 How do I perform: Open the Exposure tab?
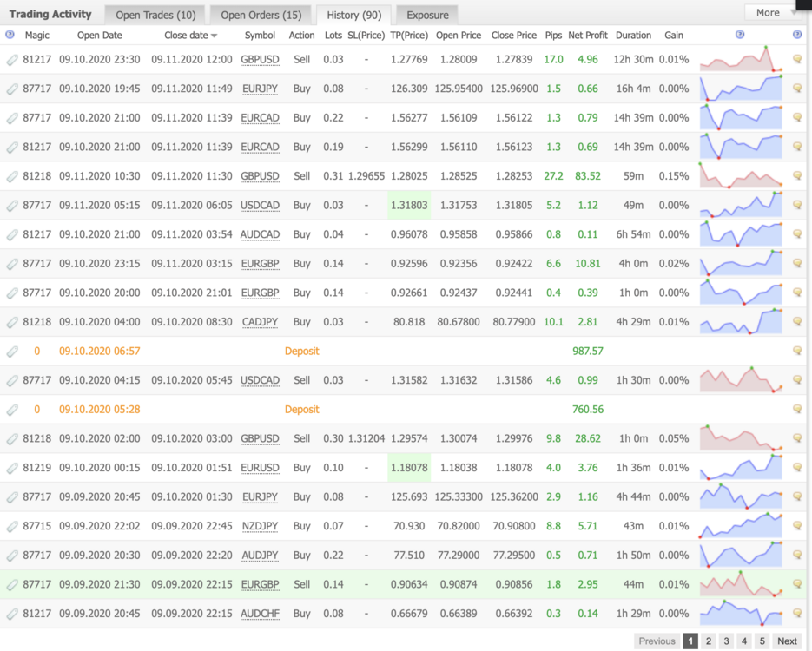tap(427, 15)
